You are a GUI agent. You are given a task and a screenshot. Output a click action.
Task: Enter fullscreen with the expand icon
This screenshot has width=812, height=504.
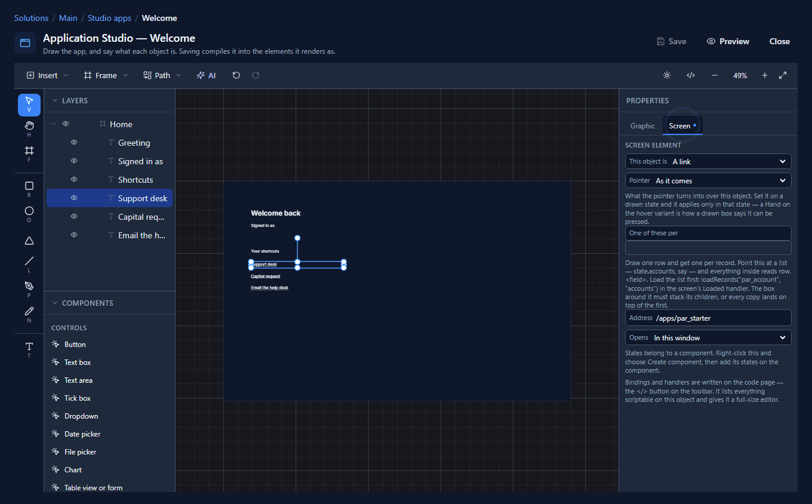[783, 75]
